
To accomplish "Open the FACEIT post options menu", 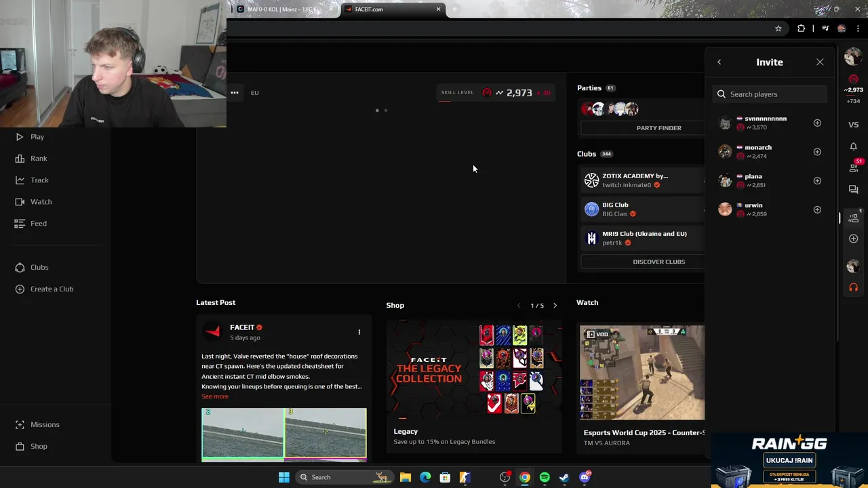I will (x=359, y=332).
